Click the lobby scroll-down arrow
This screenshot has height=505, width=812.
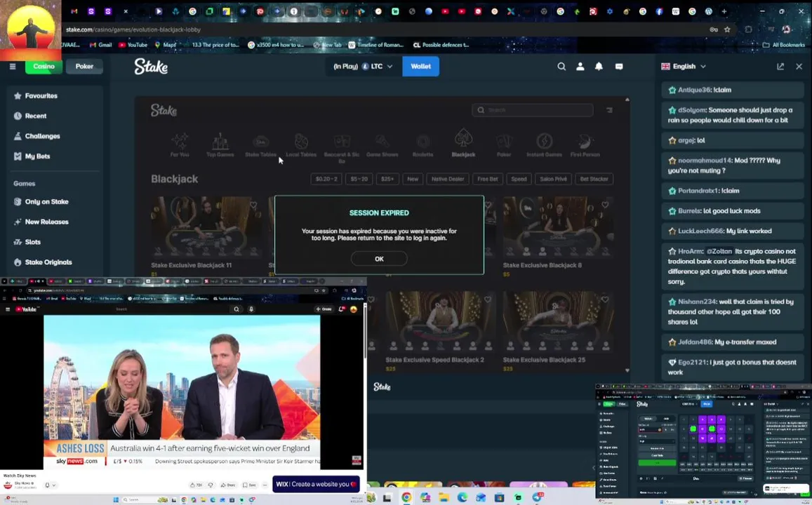627,370
